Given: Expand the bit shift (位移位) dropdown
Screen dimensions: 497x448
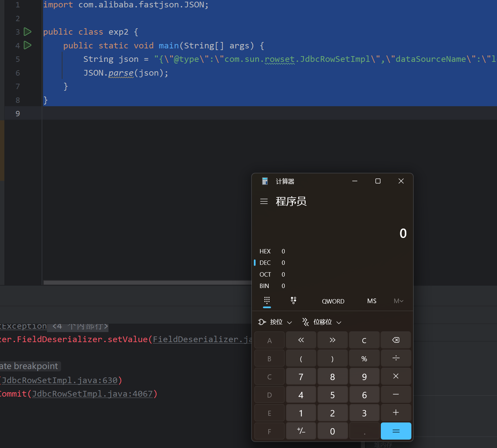Looking at the screenshot, I should (x=322, y=322).
